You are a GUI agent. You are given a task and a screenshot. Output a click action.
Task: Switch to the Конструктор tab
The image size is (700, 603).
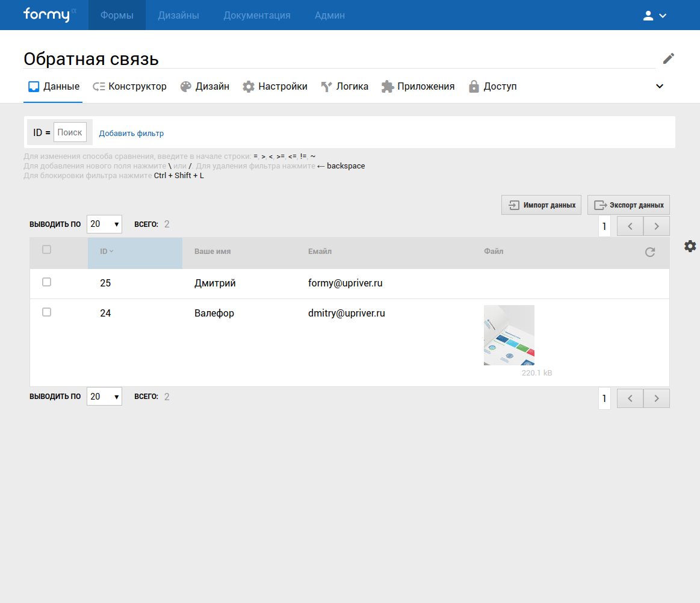129,87
